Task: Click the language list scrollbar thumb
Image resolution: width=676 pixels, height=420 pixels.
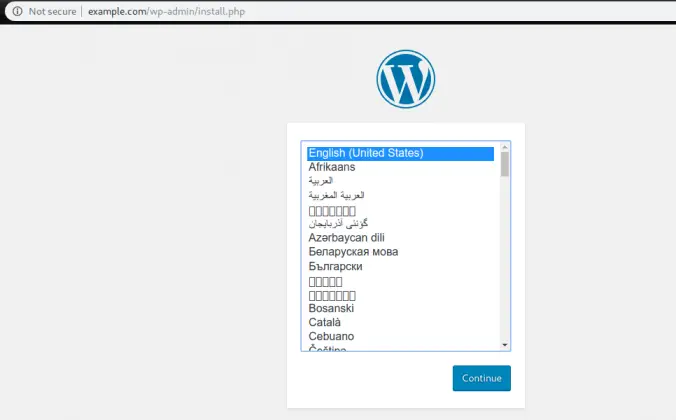Action: [x=505, y=164]
